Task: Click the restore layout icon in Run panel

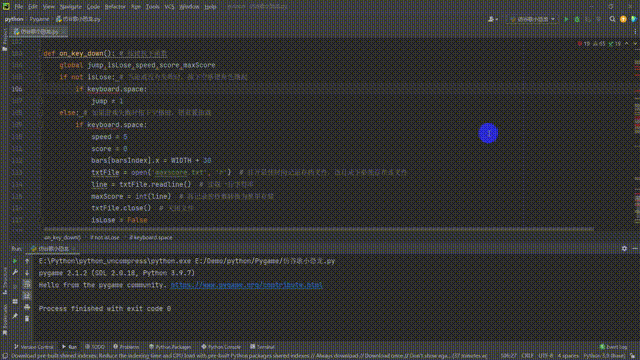Action: pyautogui.click(x=15, y=302)
